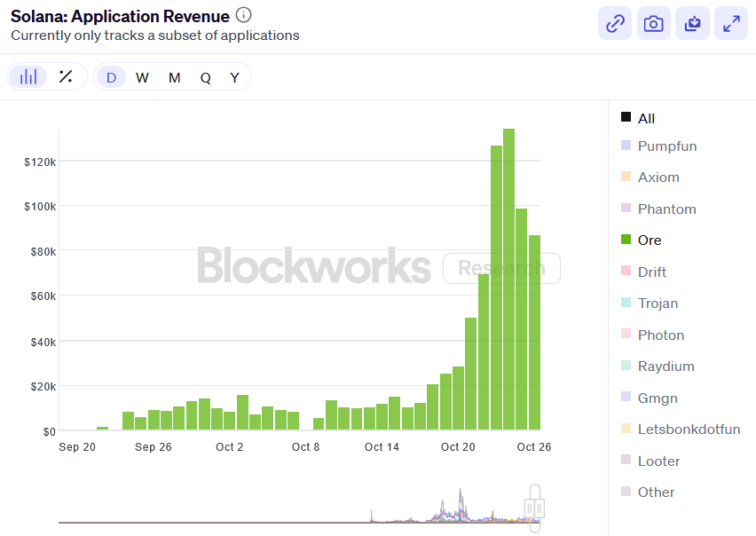This screenshot has width=756, height=536.
Task: Click the Oct 26 x-axis label
Action: click(x=534, y=447)
